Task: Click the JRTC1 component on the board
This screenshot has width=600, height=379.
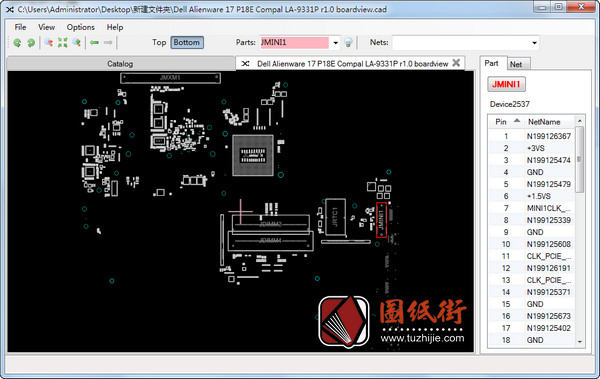Action: point(335,217)
